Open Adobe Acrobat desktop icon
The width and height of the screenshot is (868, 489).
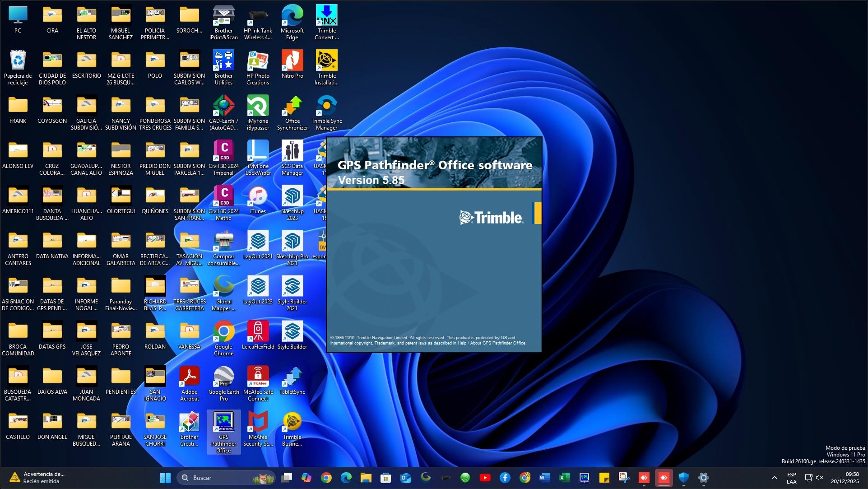pos(189,377)
